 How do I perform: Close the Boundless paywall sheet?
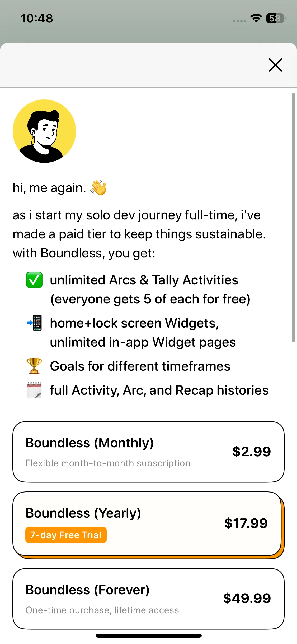[x=275, y=65]
